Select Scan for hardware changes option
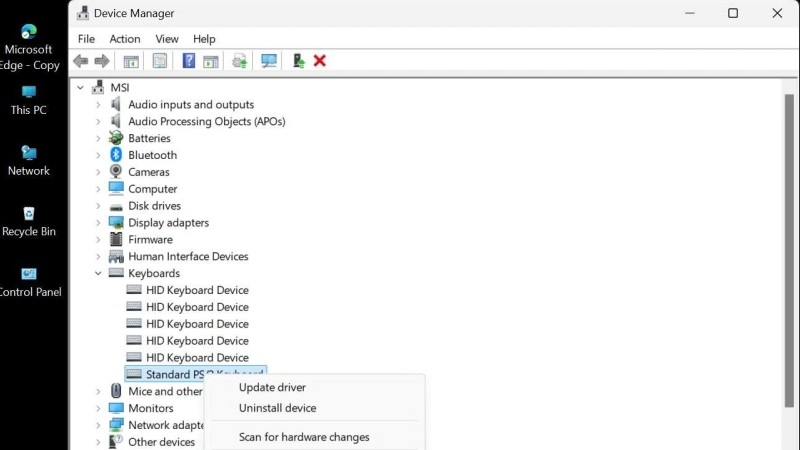 (x=304, y=437)
